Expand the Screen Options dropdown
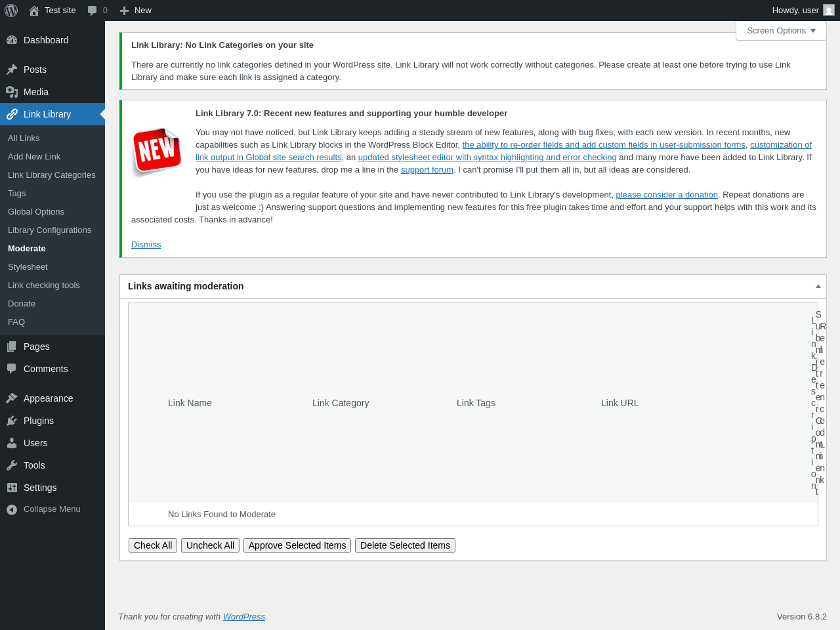Screen dimensions: 840x630 coord(781,31)
